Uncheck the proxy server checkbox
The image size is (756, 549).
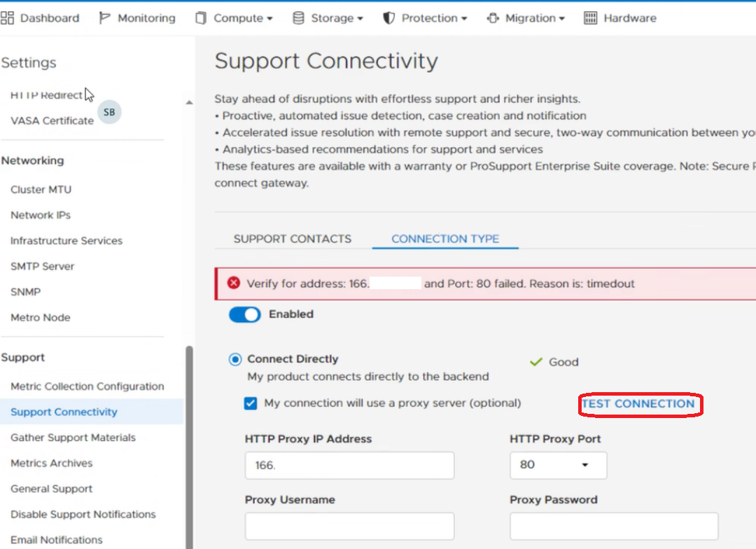point(251,403)
